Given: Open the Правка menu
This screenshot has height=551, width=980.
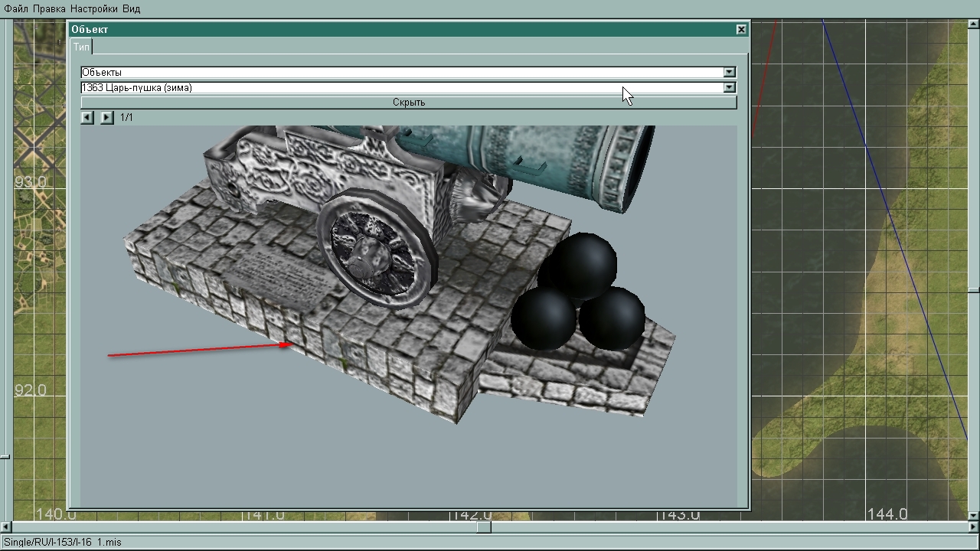Looking at the screenshot, I should [49, 8].
